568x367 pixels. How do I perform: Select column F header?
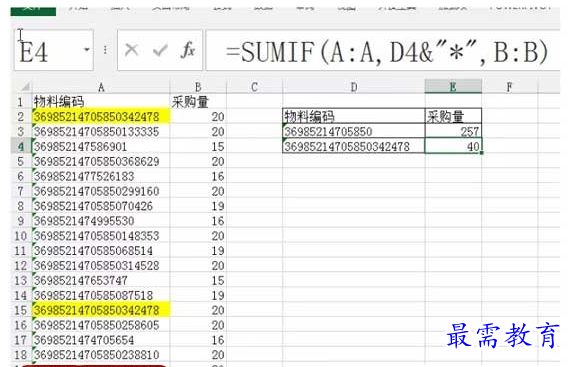tap(509, 87)
